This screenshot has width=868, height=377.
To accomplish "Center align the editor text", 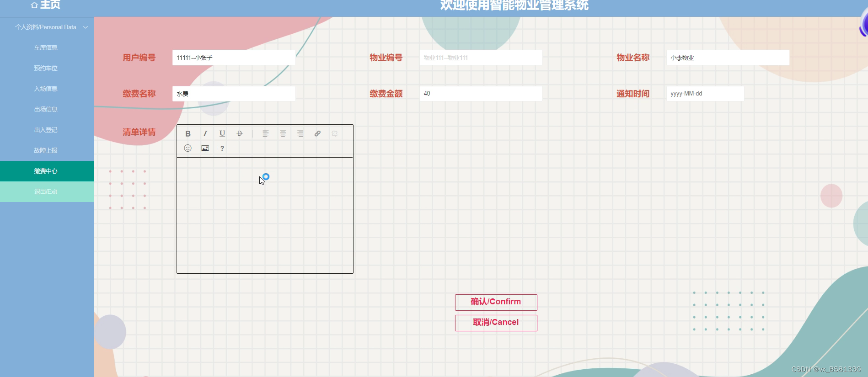I will [283, 133].
